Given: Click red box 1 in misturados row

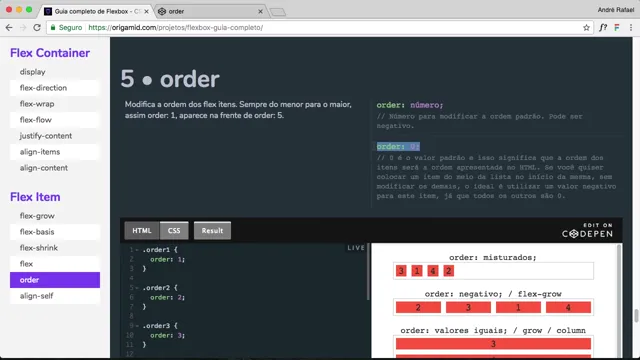Looking at the screenshot, I should (417, 271).
